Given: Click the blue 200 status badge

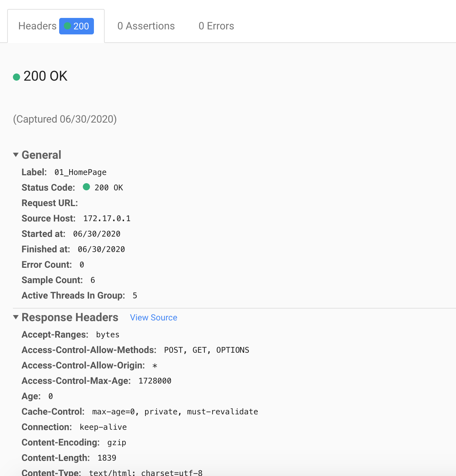Looking at the screenshot, I should tap(76, 26).
